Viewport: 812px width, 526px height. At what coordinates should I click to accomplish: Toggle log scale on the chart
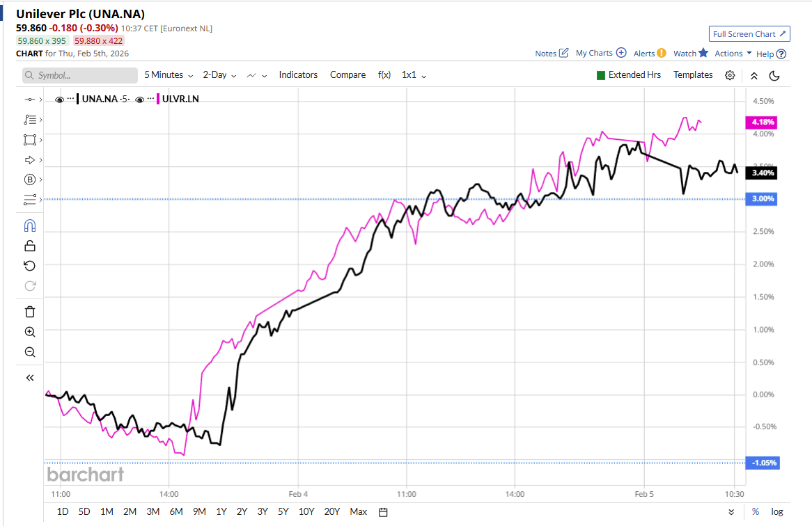(777, 512)
